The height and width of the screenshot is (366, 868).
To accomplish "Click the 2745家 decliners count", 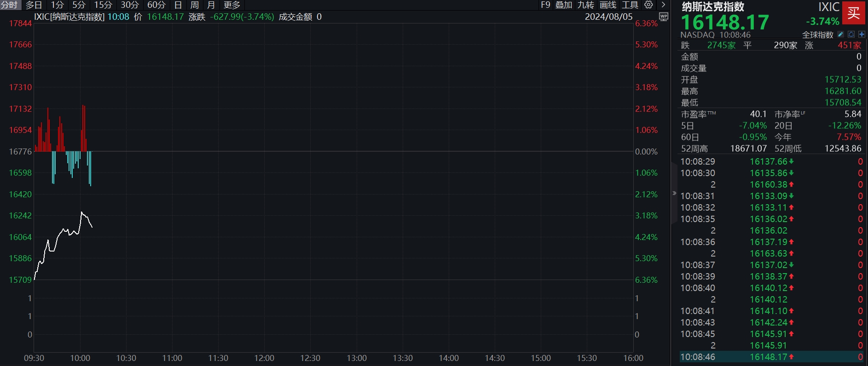I will point(721,46).
